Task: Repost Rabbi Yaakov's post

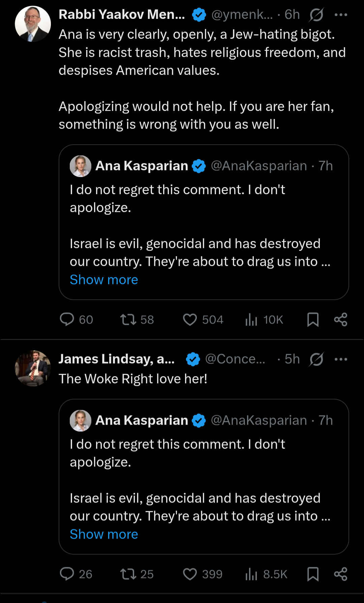Action: coord(128,320)
